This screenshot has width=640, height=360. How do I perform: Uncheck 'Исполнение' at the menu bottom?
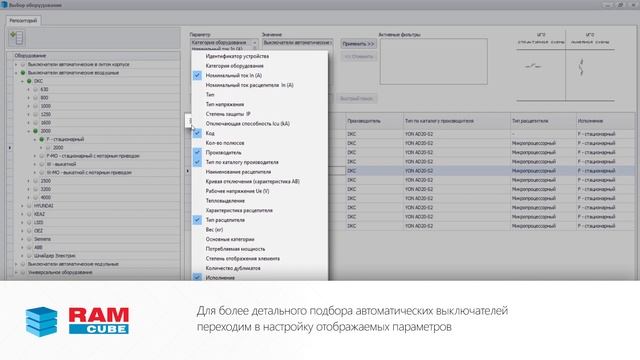pyautogui.click(x=197, y=277)
